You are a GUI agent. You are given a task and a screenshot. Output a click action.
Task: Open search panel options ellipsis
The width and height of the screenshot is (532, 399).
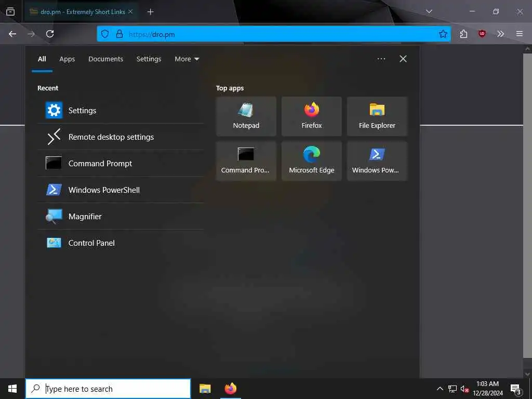(x=381, y=59)
